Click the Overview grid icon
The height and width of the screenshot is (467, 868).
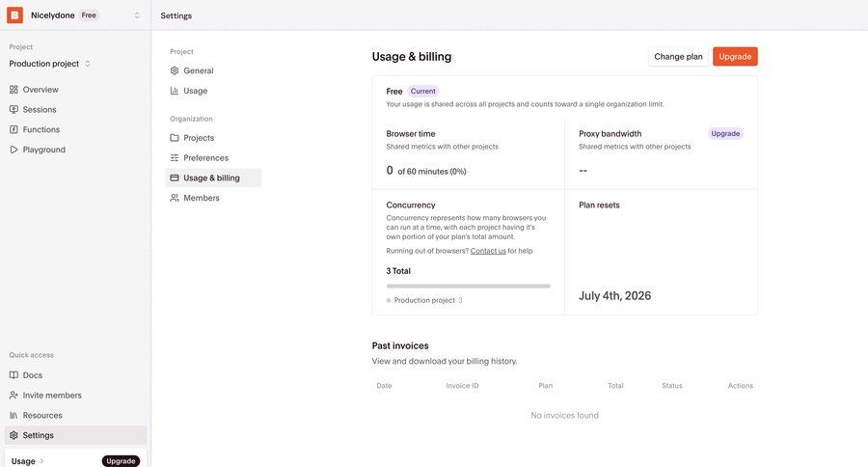[x=14, y=89]
